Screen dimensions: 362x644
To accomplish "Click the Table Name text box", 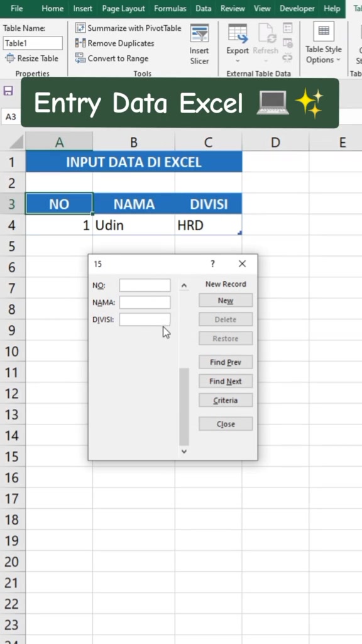I will 33,43.
